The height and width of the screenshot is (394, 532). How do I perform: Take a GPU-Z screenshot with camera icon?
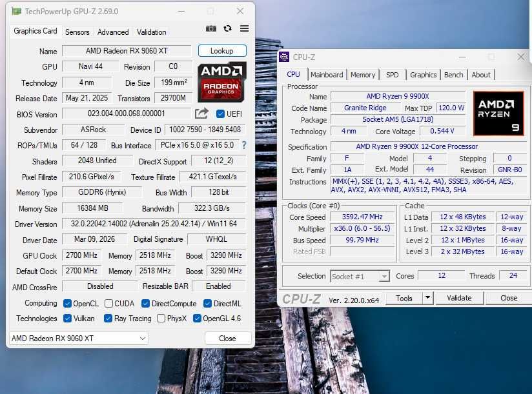(211, 29)
